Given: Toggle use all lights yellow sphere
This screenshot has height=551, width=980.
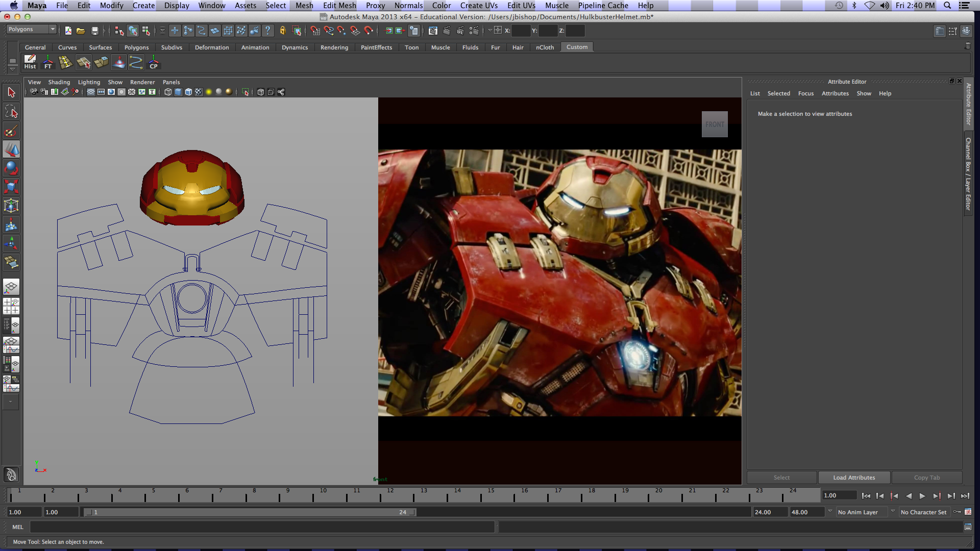Looking at the screenshot, I should 209,92.
